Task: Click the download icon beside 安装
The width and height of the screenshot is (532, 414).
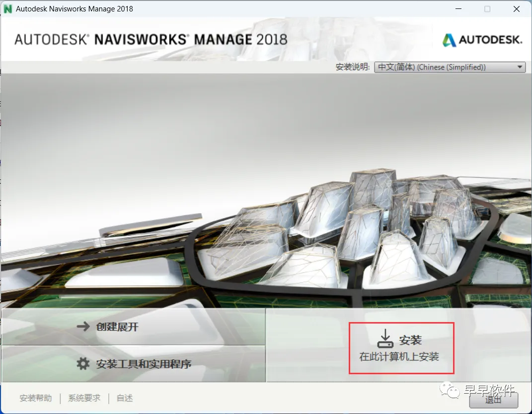Action: point(385,338)
